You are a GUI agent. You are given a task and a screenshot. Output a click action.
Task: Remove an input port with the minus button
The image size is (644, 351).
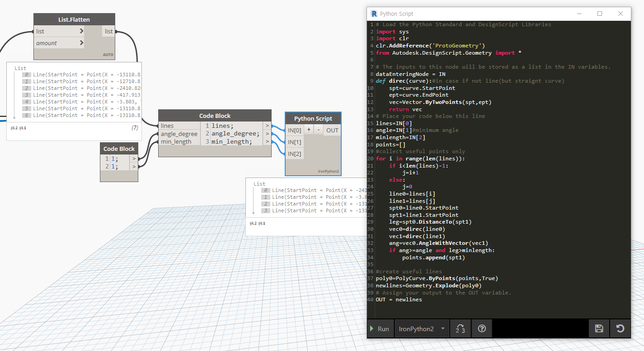(x=318, y=130)
